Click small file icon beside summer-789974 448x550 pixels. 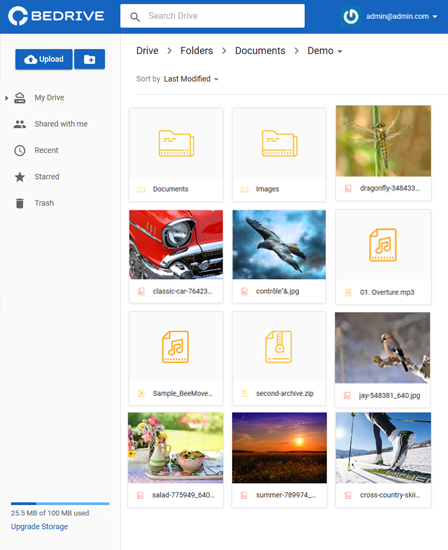click(244, 495)
